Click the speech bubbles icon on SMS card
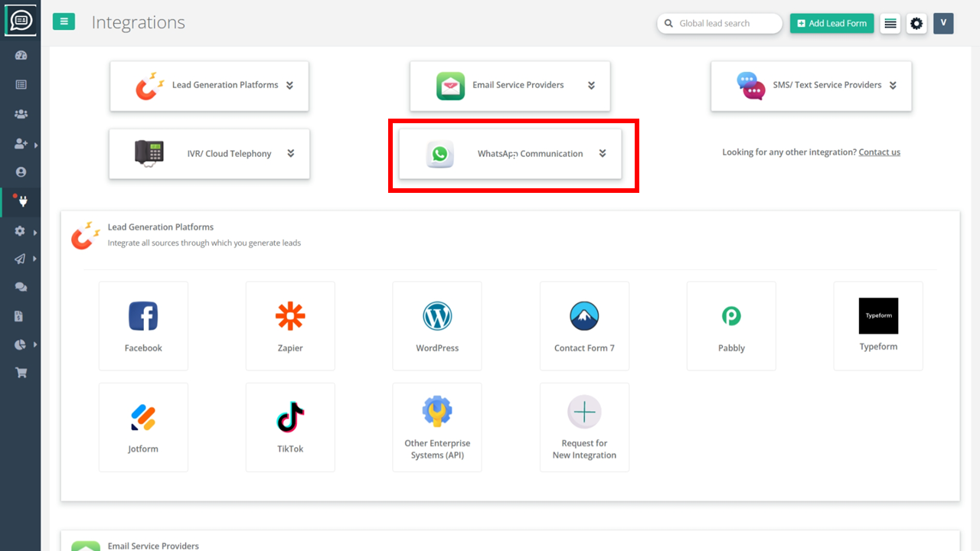 [x=751, y=86]
